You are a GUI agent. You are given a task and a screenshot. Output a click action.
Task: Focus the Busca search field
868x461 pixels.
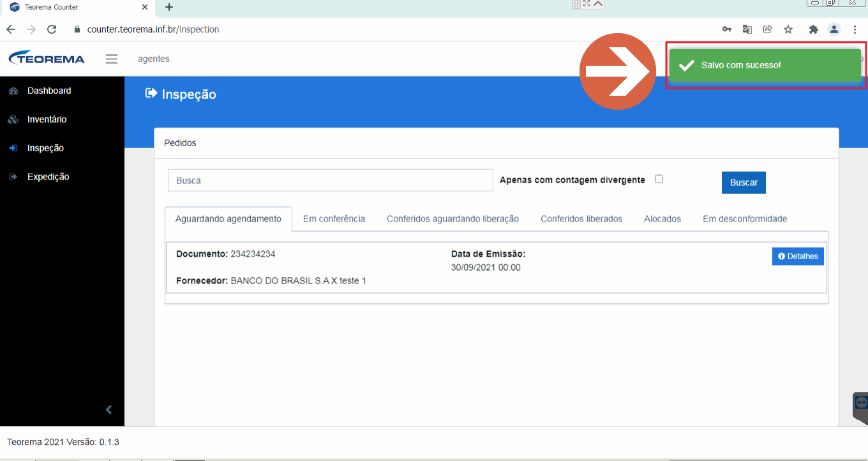coord(331,180)
